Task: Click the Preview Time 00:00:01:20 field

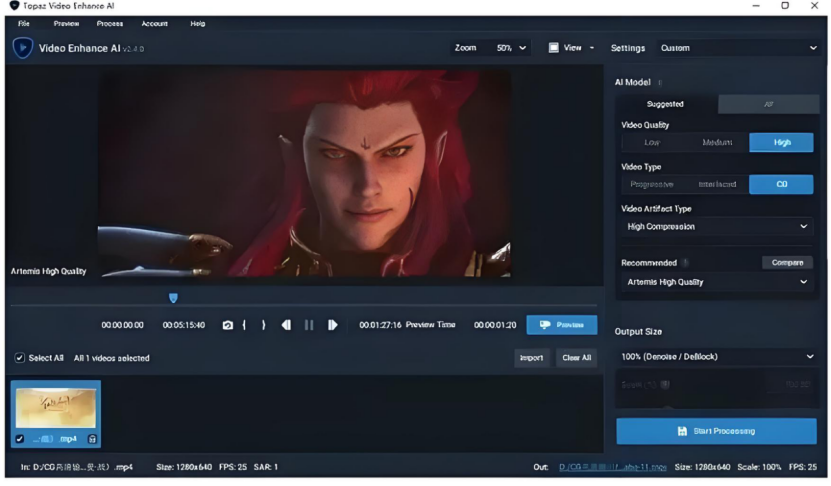Action: coord(495,325)
